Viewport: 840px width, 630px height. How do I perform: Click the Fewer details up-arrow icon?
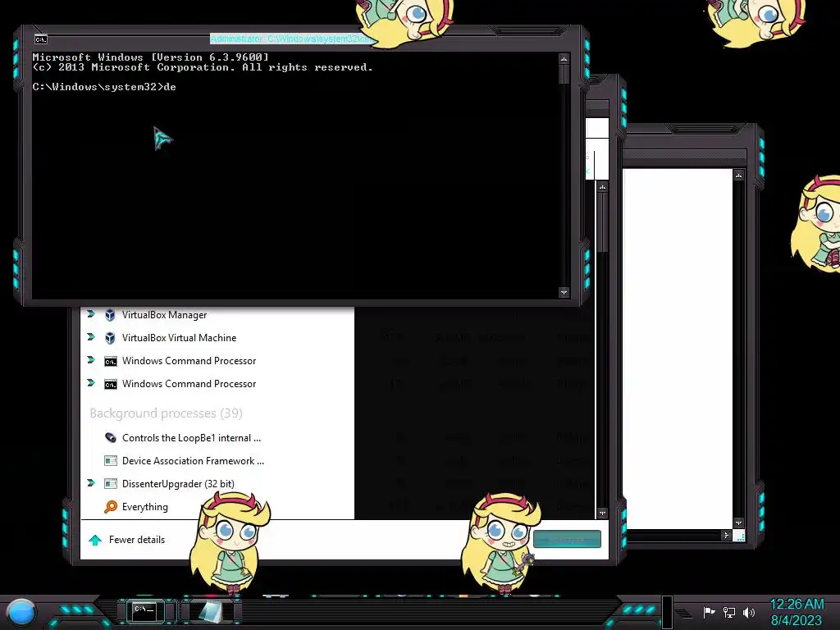95,540
